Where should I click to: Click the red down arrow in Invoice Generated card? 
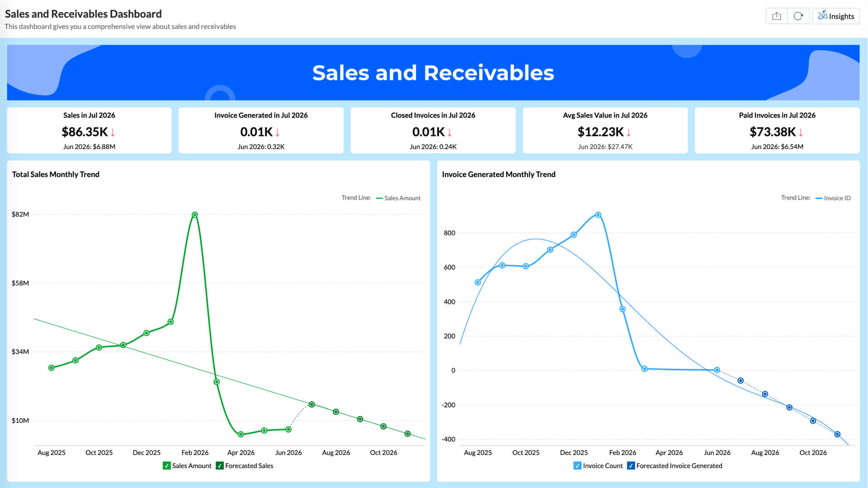pos(278,132)
